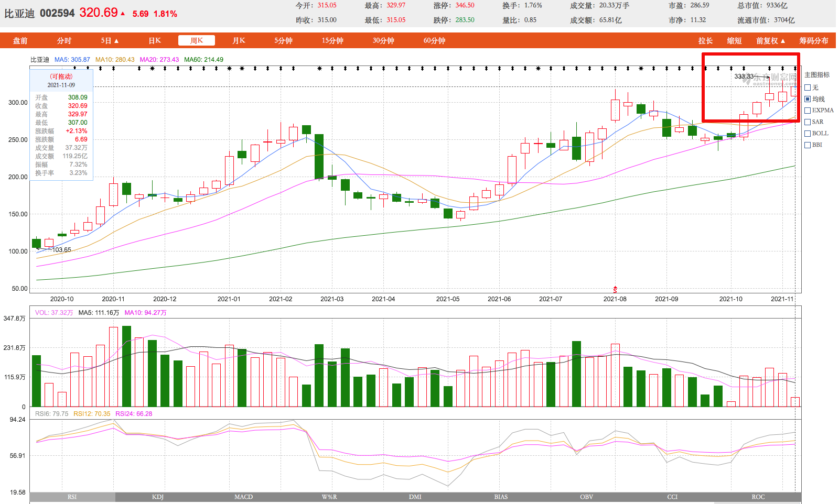Screen dimensions: 839x504
Task: Select the ROC indicator tab
Action: coord(758,497)
